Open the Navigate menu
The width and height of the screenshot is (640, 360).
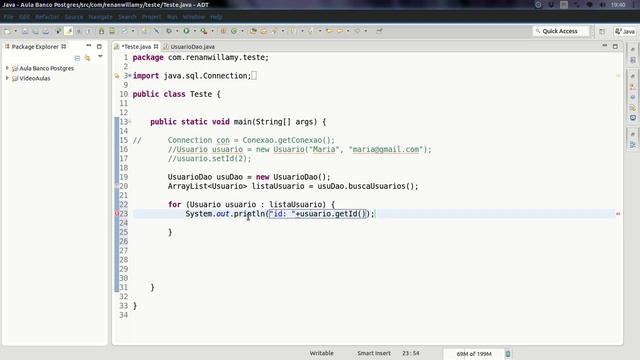(100, 17)
